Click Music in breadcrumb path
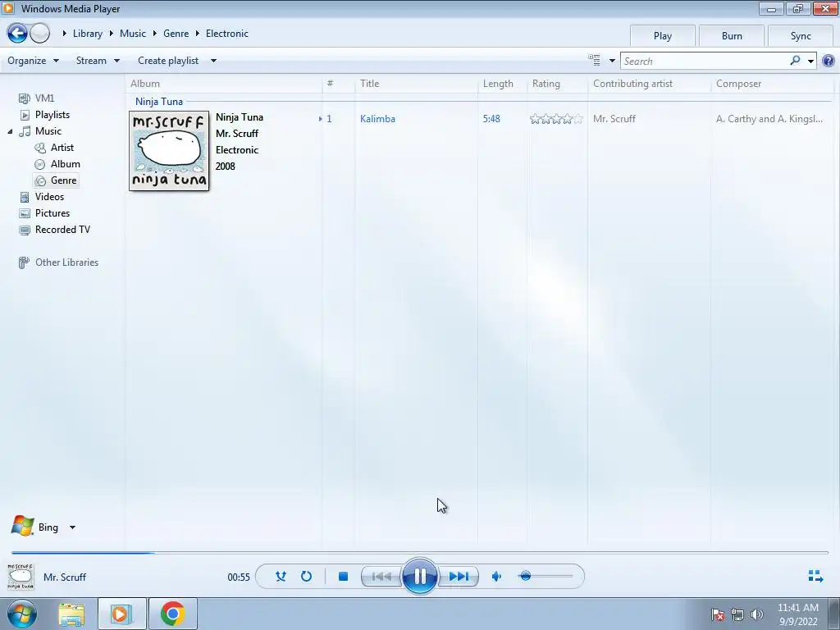840x630 pixels. tap(133, 33)
